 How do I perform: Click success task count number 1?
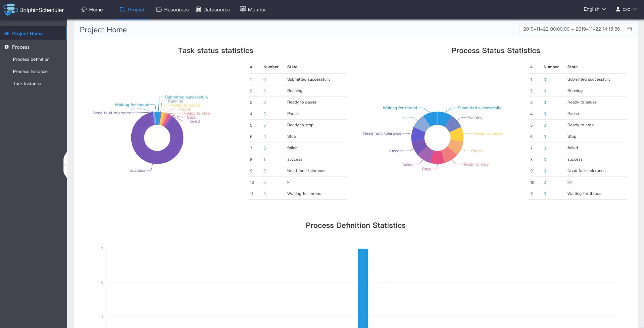tap(264, 159)
